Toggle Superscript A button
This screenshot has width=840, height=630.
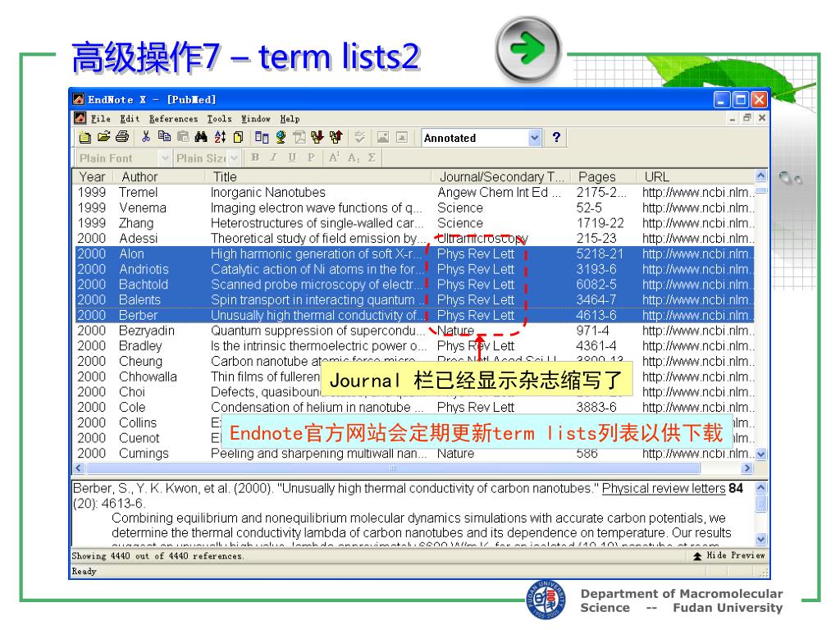335,157
